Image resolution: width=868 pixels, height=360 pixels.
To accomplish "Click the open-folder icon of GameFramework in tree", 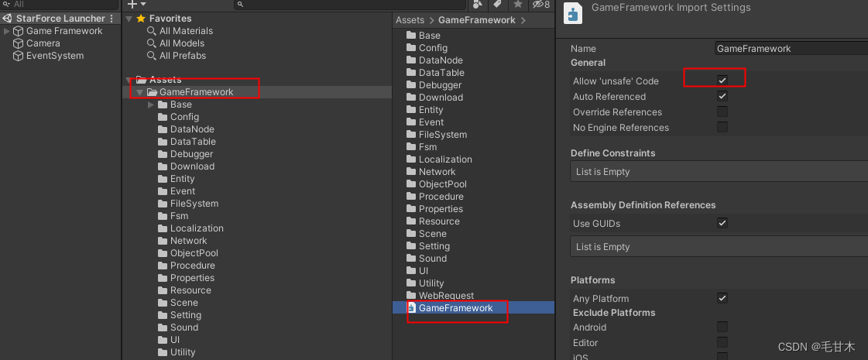I will pyautogui.click(x=152, y=92).
